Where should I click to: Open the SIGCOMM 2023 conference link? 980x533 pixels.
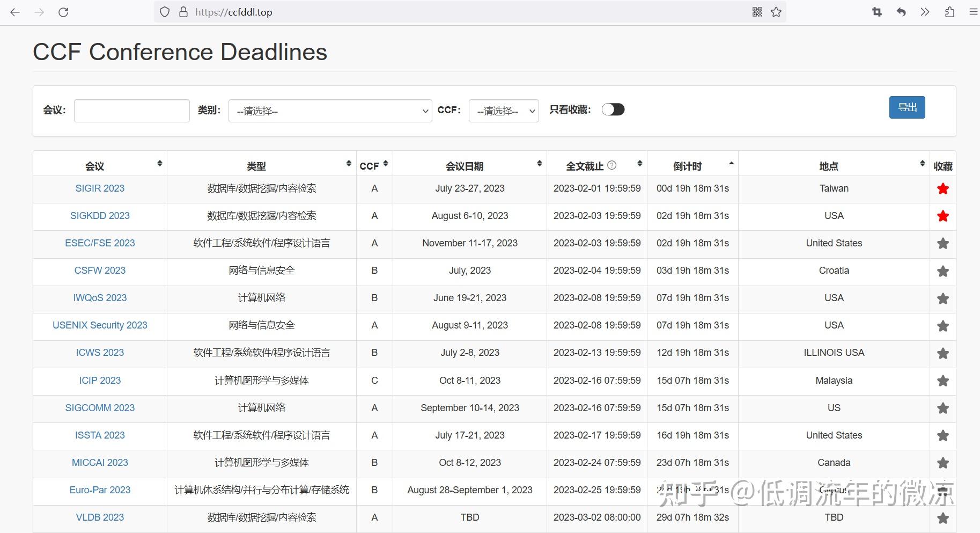pos(100,407)
